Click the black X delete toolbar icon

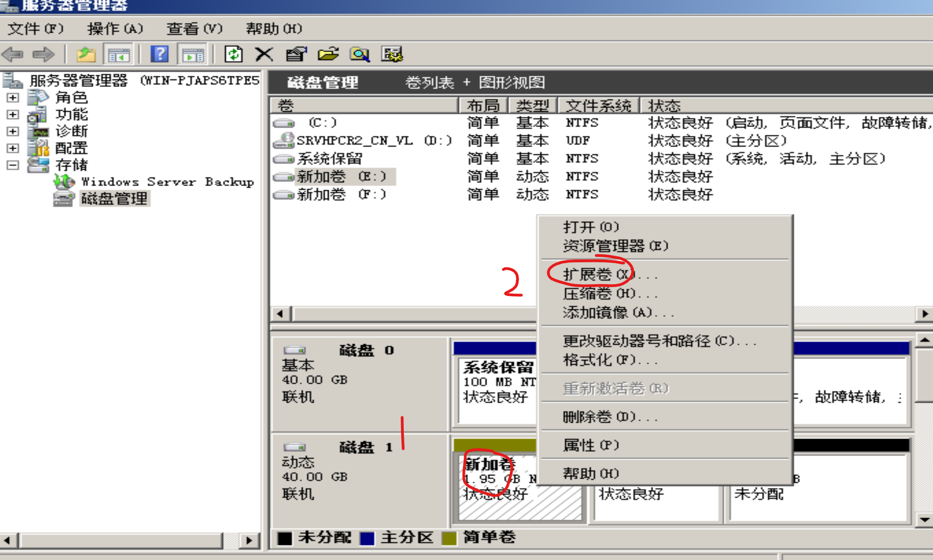point(264,54)
